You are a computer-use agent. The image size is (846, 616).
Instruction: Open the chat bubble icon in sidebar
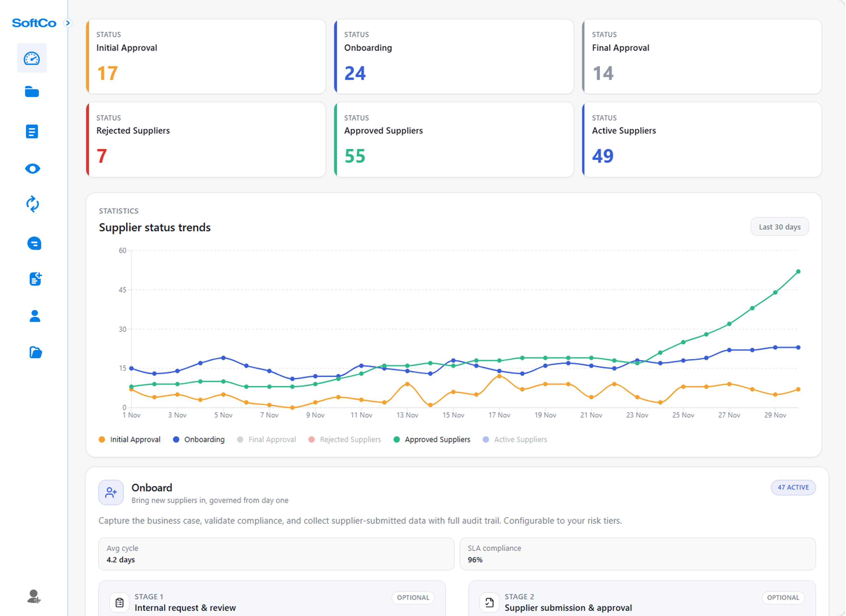[34, 243]
